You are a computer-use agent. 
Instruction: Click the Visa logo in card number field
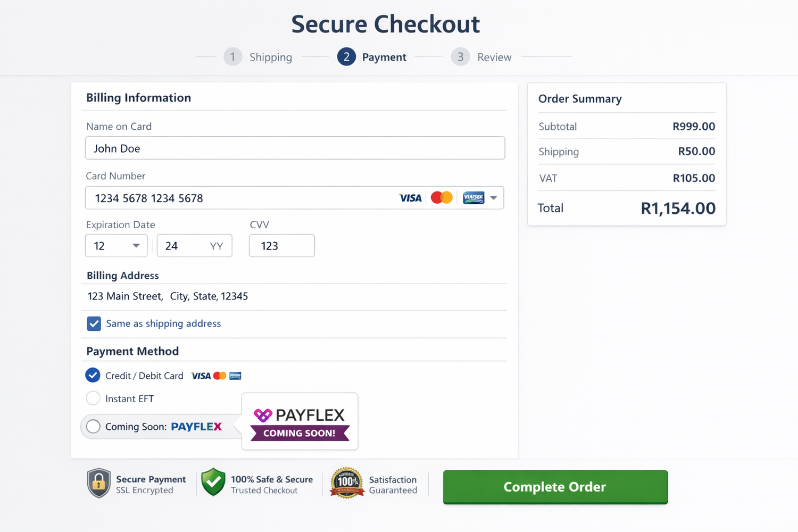410,198
